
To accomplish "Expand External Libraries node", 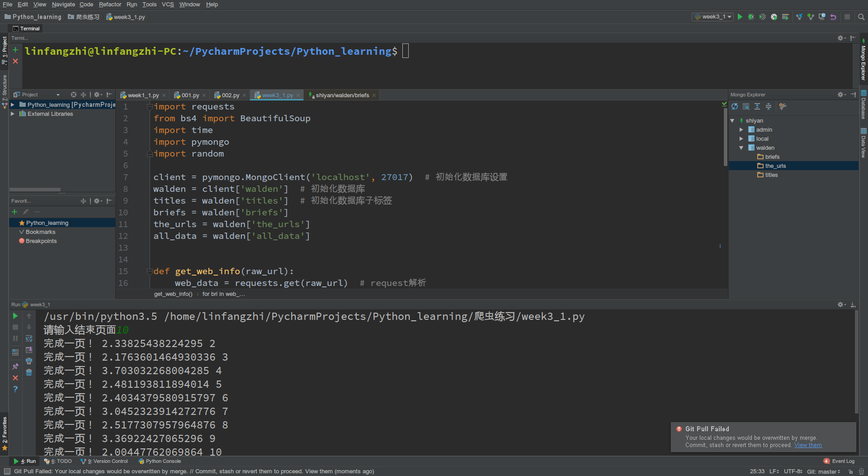I will click(13, 114).
